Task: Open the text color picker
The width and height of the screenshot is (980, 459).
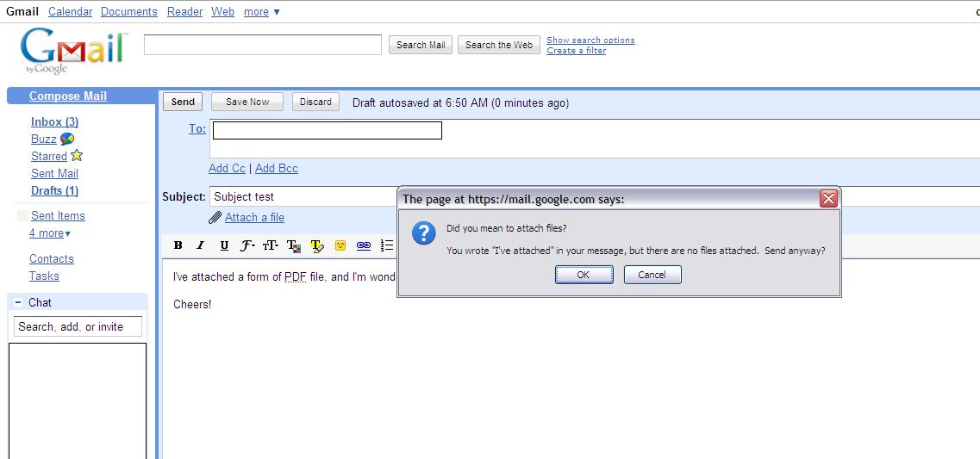Action: 294,246
